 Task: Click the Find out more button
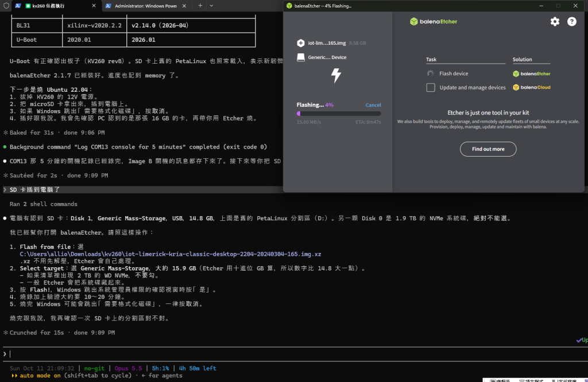(x=488, y=149)
